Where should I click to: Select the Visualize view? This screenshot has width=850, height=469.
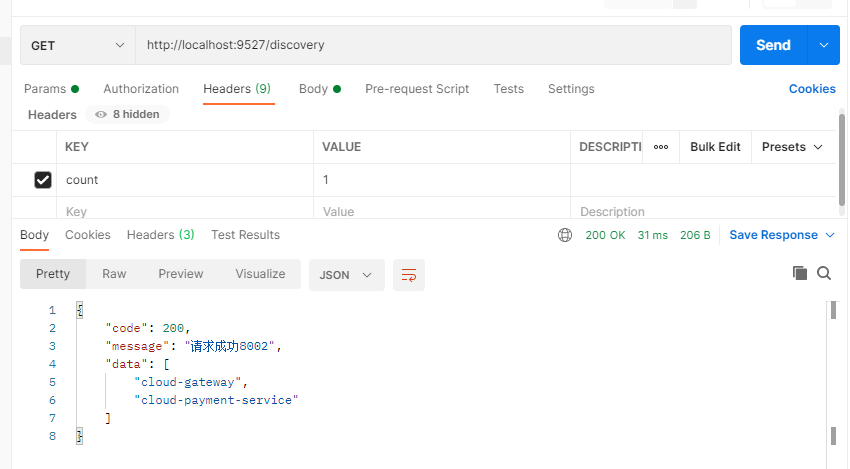point(260,274)
